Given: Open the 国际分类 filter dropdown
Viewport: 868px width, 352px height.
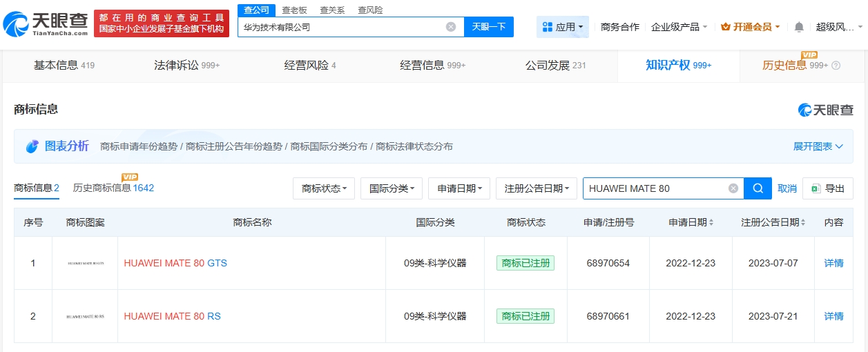Looking at the screenshot, I should (391, 188).
